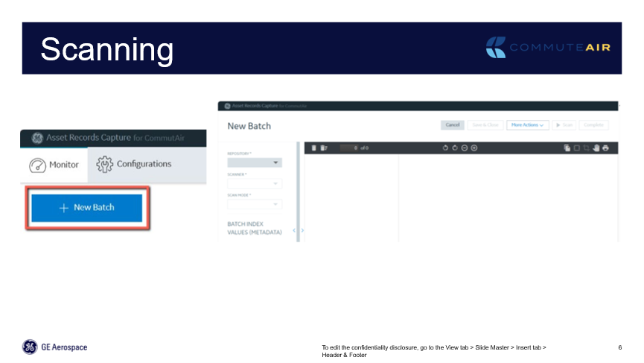Expand the More Actions dropdown menu
This screenshot has height=363, width=644.
528,125
